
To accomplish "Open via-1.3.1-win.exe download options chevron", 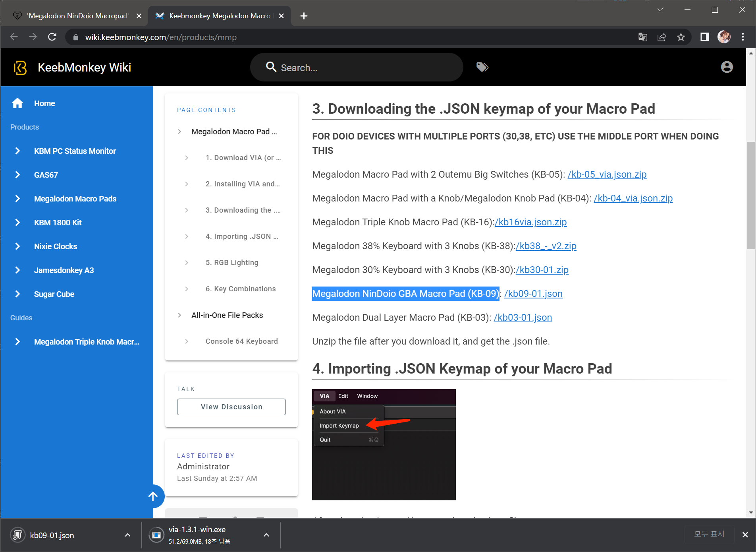I will [x=266, y=535].
